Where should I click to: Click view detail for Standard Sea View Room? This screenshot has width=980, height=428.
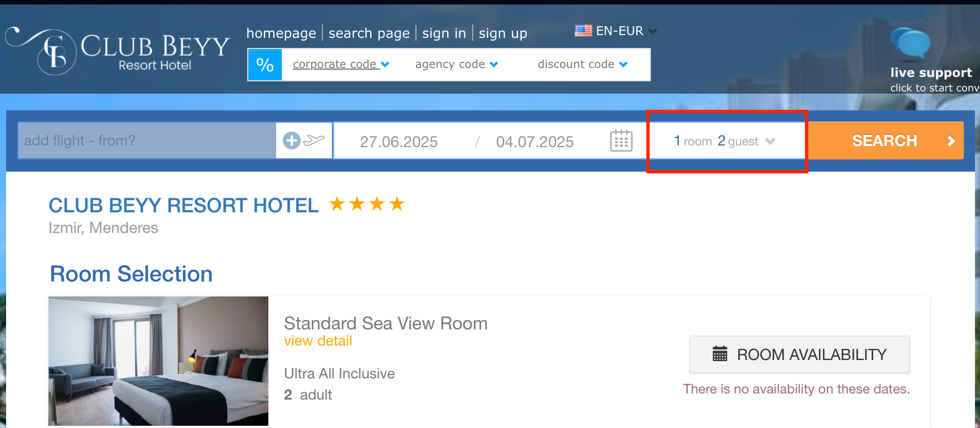point(318,341)
